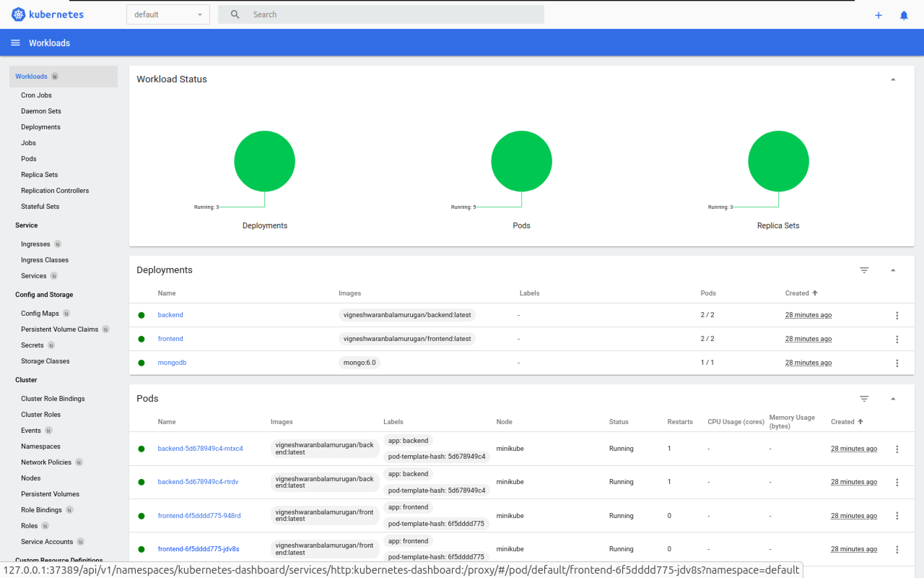
Task: Go to Daemon Sets in sidebar
Action: 41,111
